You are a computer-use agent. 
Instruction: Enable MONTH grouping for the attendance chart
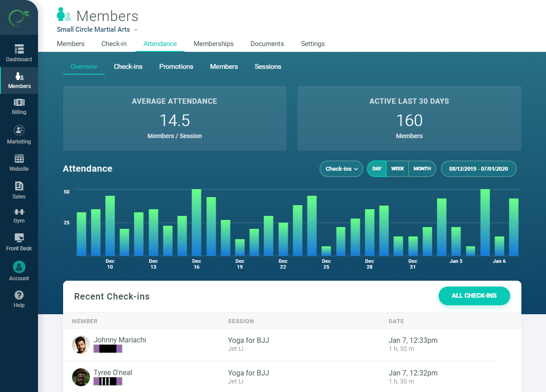click(422, 169)
